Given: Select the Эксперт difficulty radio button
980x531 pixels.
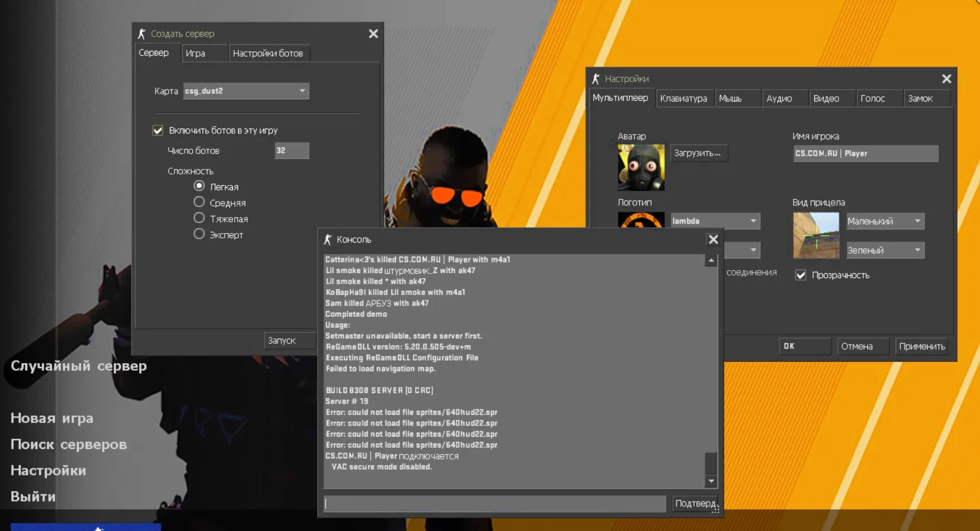Looking at the screenshot, I should (199, 234).
